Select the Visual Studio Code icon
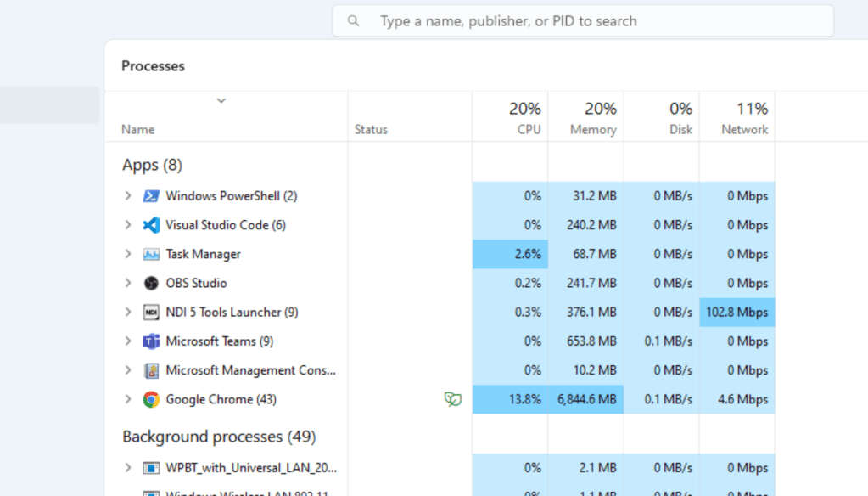This screenshot has height=496, width=868. [150, 225]
